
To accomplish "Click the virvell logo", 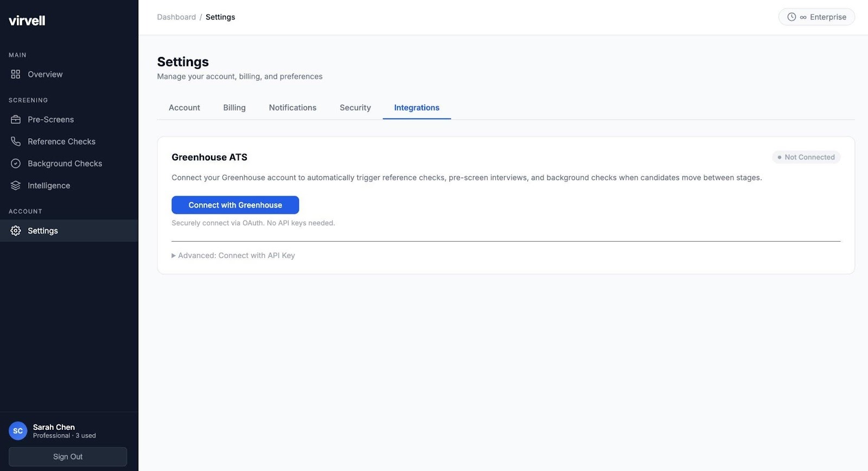I will [x=27, y=21].
